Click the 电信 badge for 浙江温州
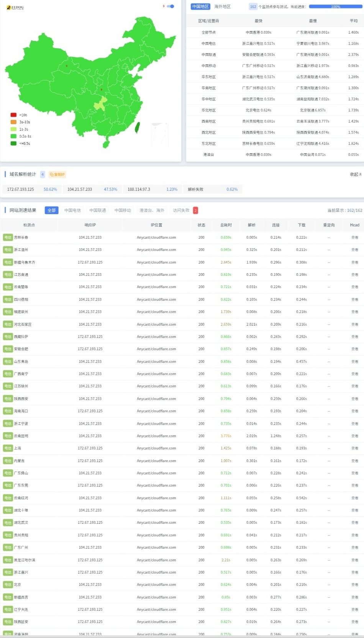The image size is (364, 638). (8, 250)
